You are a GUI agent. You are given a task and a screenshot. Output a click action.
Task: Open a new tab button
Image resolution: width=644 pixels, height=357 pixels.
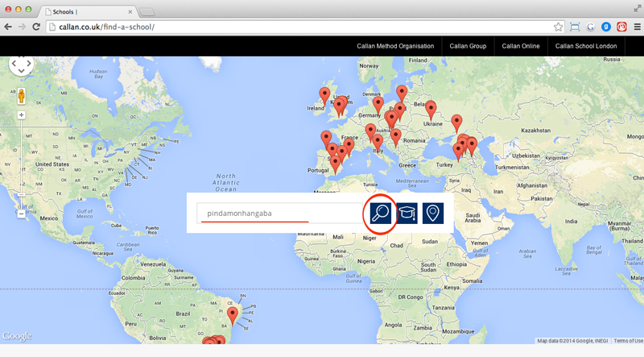pos(147,12)
